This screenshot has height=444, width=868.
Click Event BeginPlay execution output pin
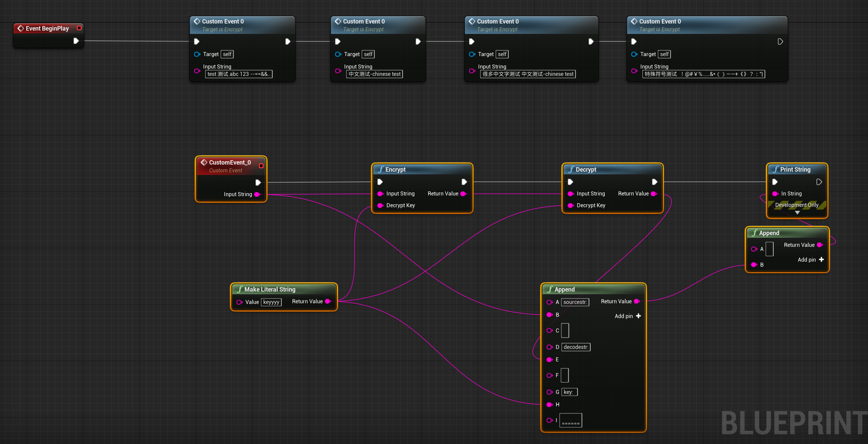76,41
